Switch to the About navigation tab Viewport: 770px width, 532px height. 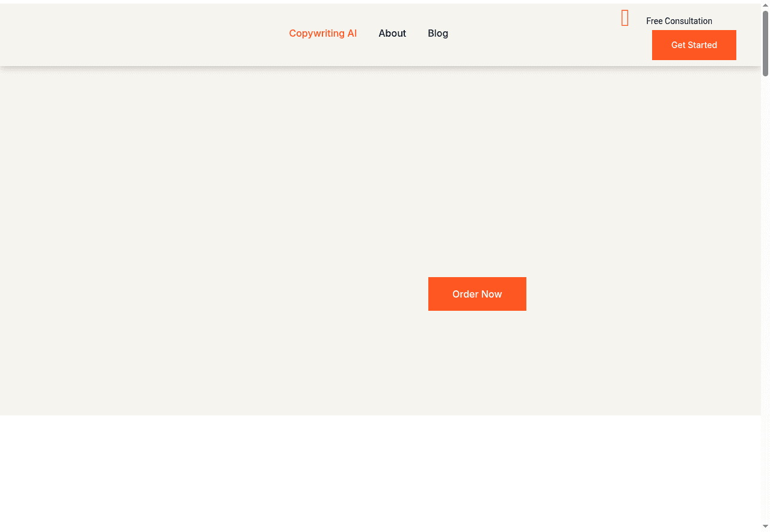(392, 33)
